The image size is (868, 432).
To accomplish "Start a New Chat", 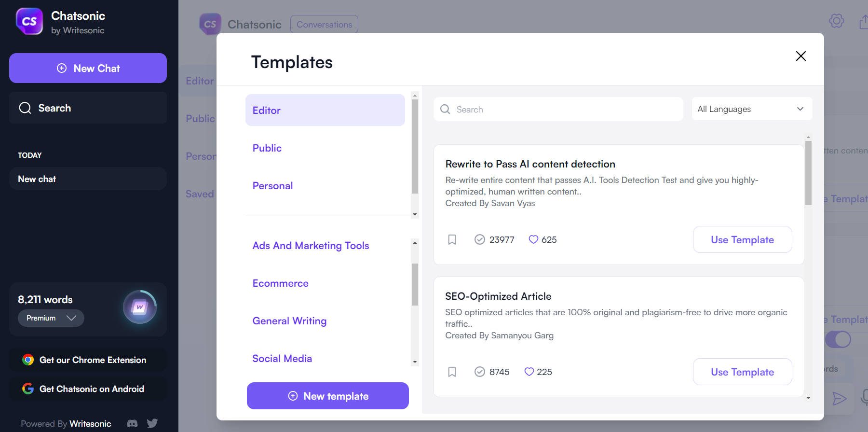I will click(88, 68).
